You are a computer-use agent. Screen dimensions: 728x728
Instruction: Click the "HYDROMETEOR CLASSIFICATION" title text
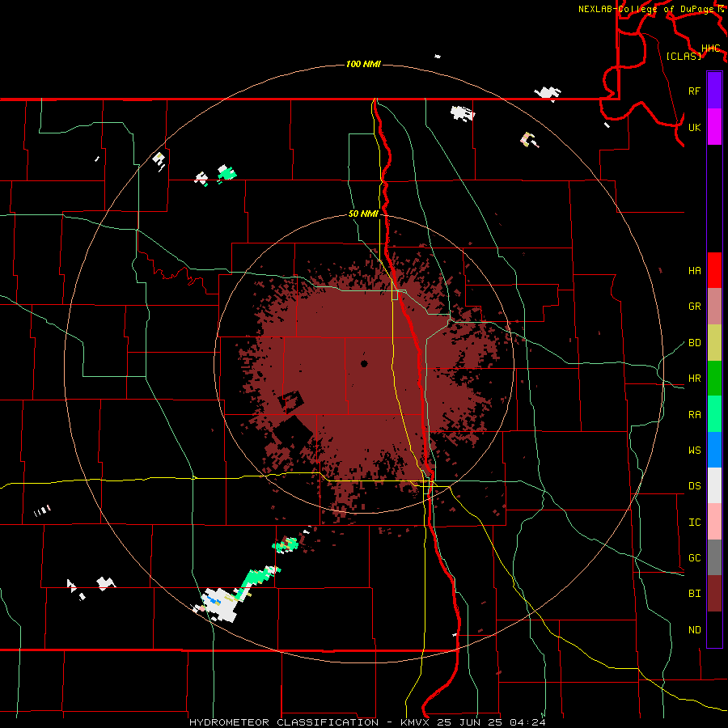[284, 722]
